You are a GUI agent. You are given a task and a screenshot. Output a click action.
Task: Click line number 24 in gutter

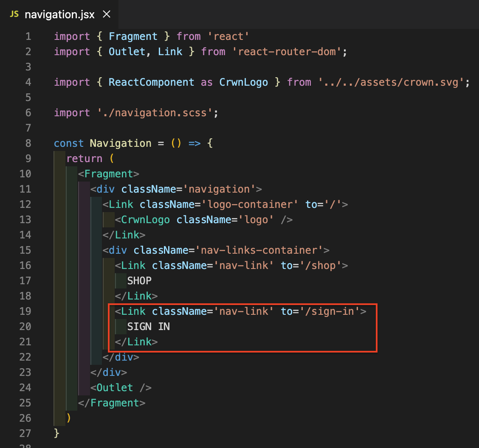(x=25, y=387)
